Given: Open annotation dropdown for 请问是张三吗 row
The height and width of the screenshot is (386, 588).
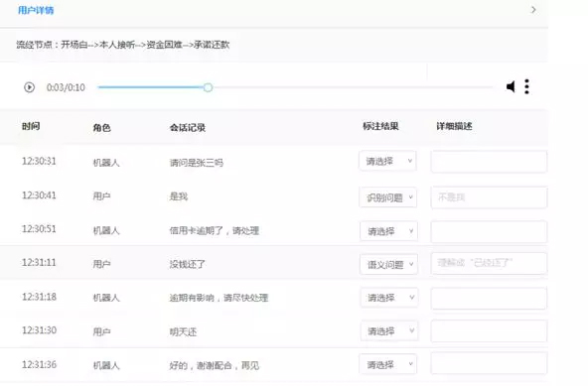Looking at the screenshot, I should [x=387, y=161].
